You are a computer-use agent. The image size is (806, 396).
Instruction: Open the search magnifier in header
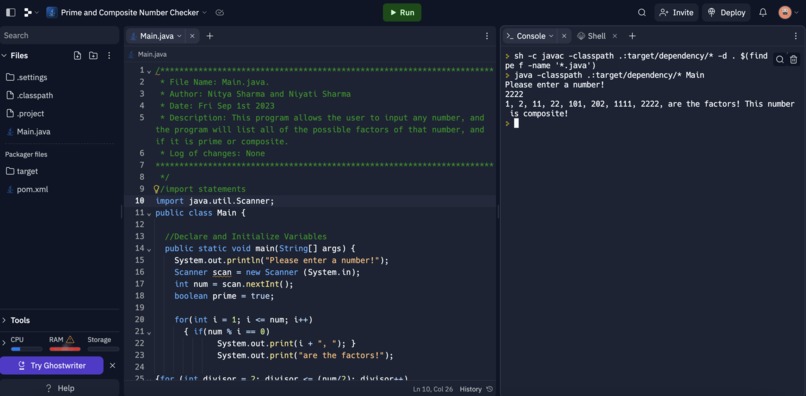642,12
